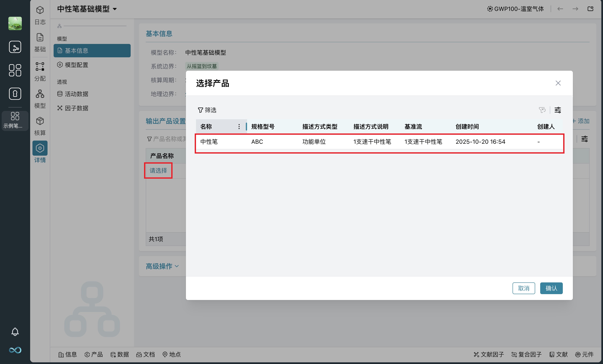Close the 选择产品 dialog
Screen dimensions: 603x364
pyautogui.click(x=558, y=83)
